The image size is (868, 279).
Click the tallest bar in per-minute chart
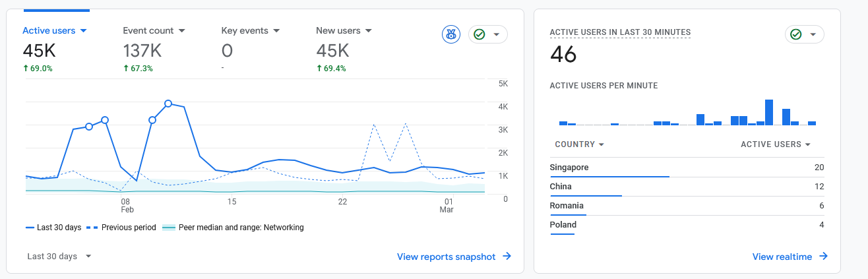coord(768,112)
